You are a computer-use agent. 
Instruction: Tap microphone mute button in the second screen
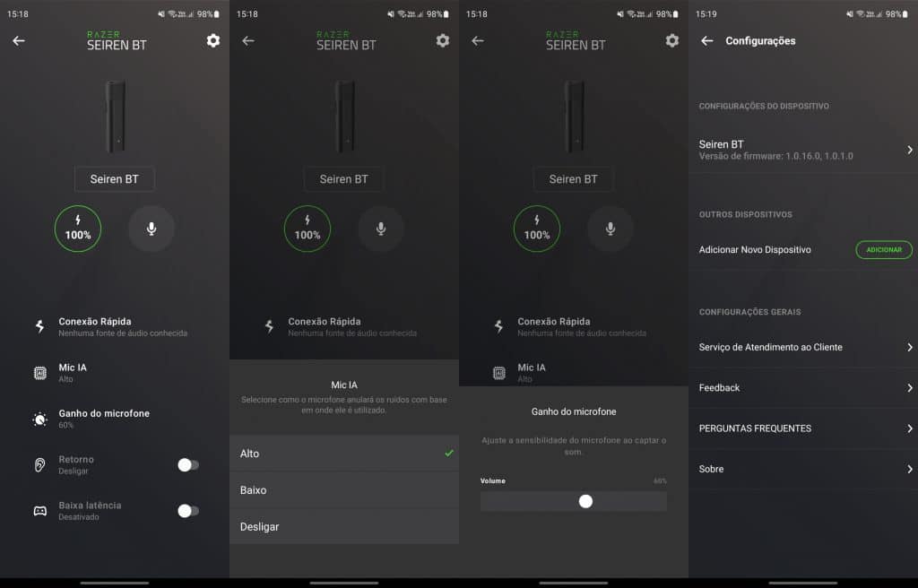(380, 229)
